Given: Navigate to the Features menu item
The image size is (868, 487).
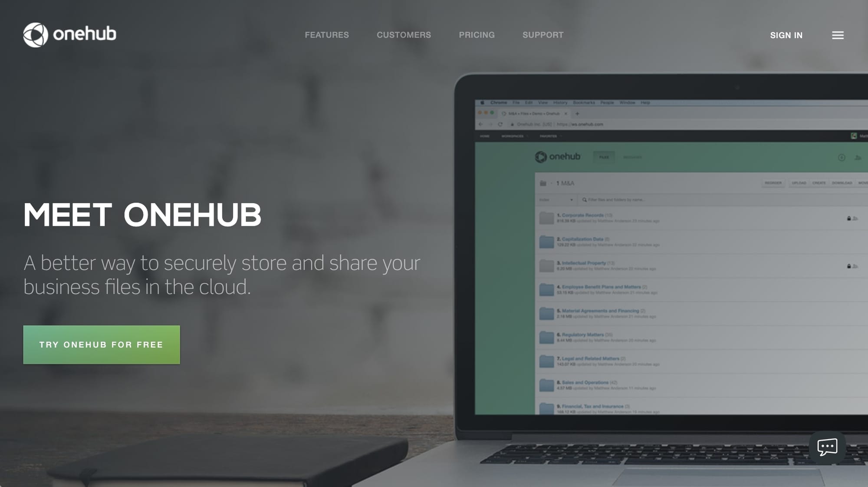Looking at the screenshot, I should tap(327, 35).
